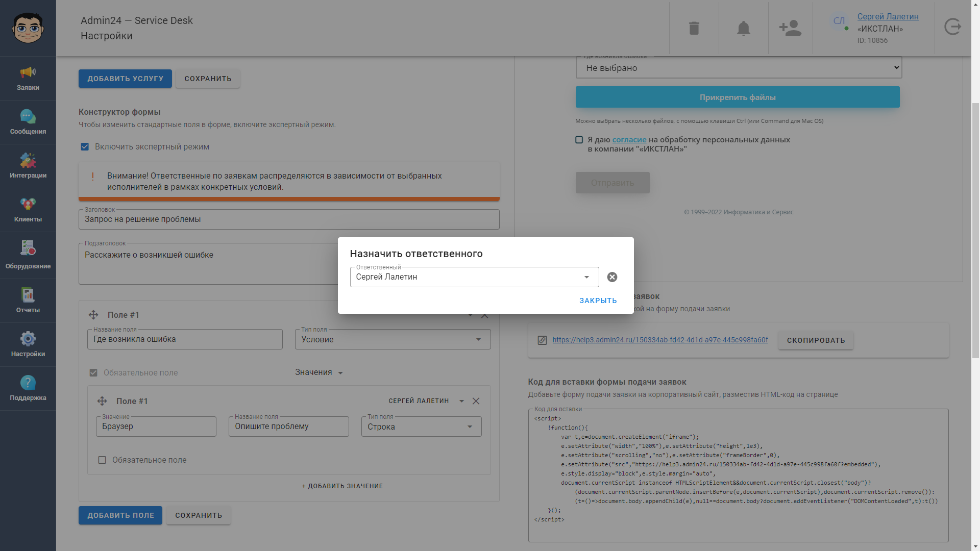Check personal data consent checkbox
The height and width of the screenshot is (551, 980).
(x=579, y=140)
